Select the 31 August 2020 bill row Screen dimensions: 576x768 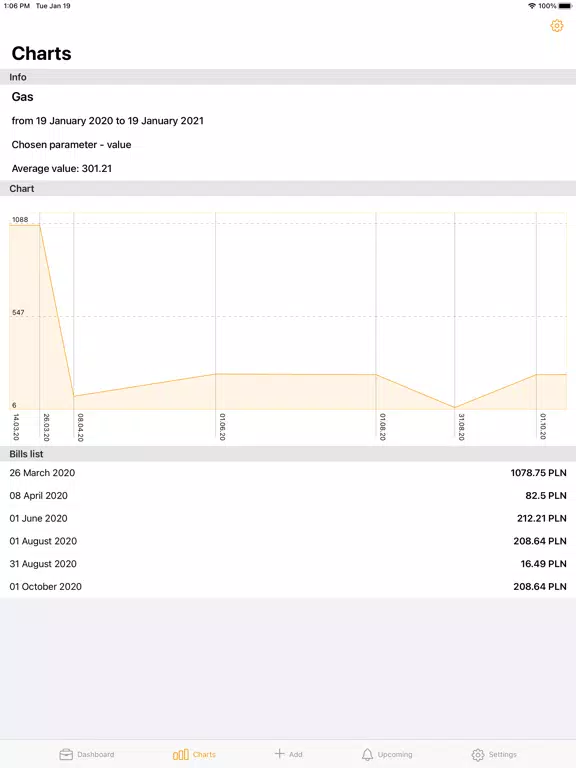288,564
